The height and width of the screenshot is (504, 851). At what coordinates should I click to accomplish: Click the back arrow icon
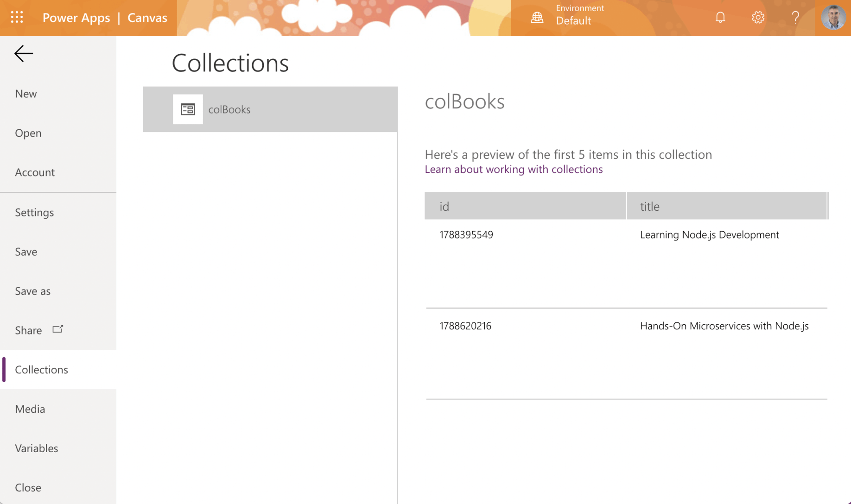[24, 54]
